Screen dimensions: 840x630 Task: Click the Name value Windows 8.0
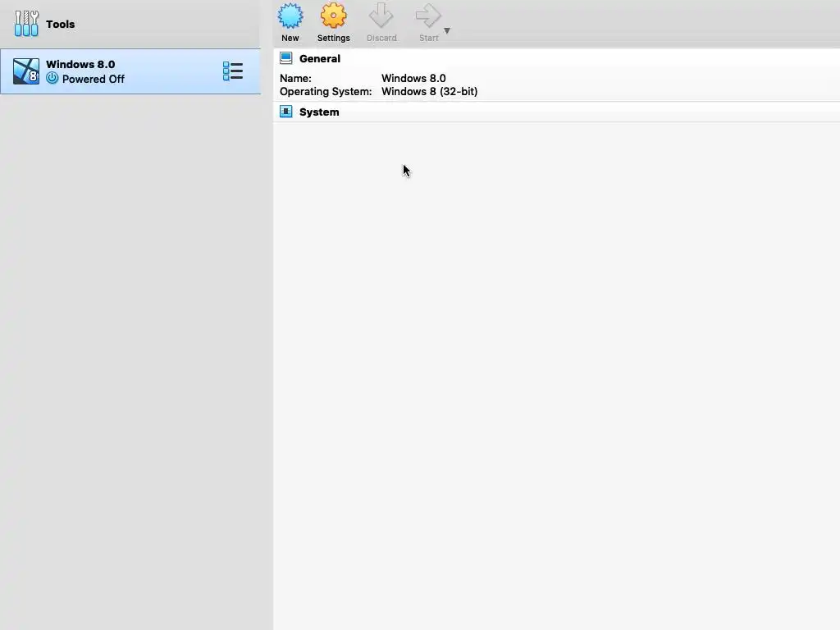413,78
